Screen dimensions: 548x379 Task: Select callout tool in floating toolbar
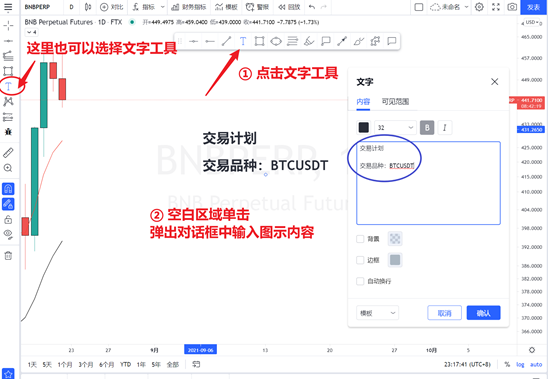(x=326, y=41)
